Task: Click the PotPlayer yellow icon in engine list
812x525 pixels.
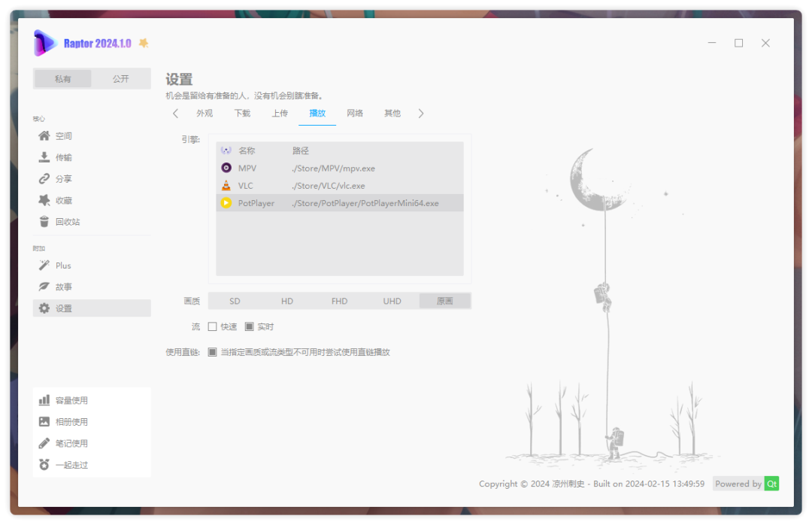Action: [226, 203]
